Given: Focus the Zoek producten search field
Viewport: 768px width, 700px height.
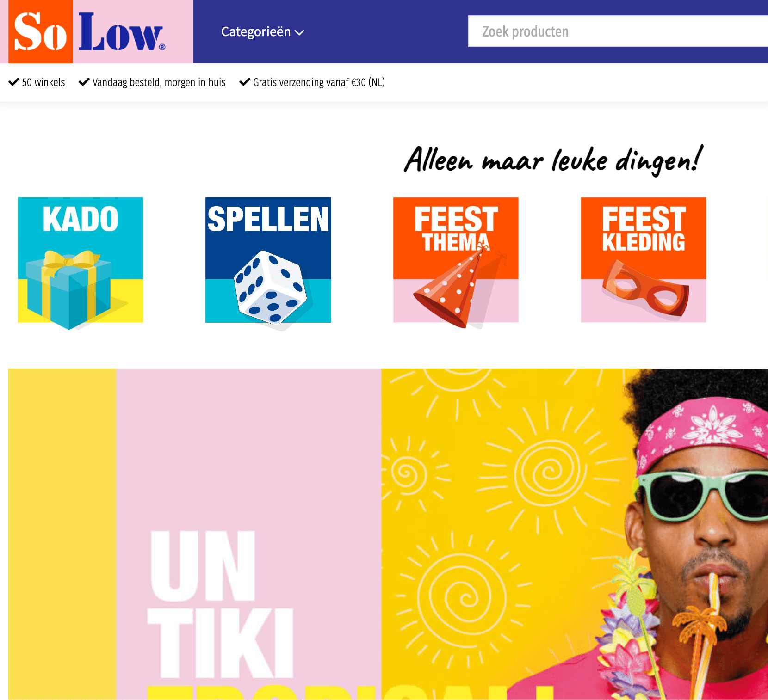Looking at the screenshot, I should tap(618, 31).
